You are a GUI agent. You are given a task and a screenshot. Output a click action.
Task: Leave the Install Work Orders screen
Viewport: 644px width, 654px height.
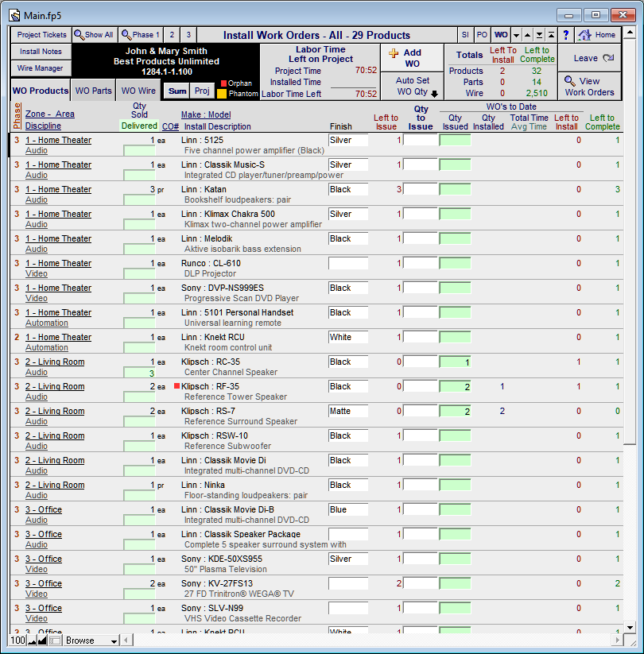[x=589, y=58]
